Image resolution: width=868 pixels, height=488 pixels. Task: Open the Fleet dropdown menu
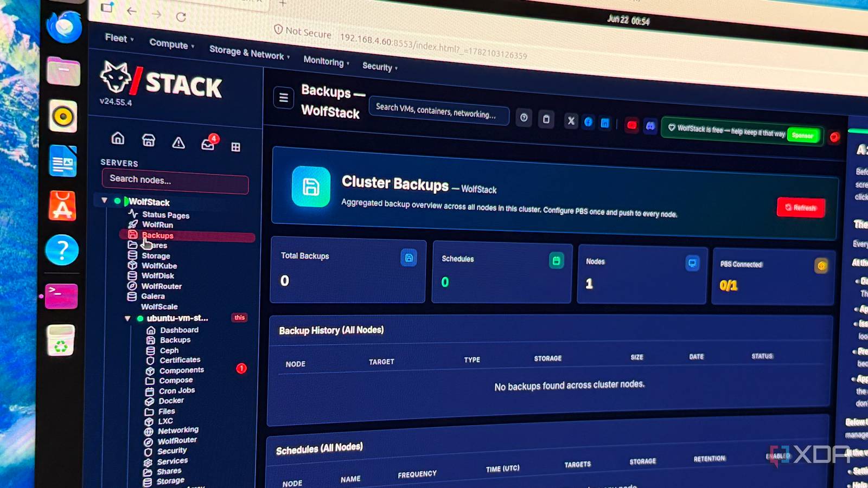click(119, 38)
